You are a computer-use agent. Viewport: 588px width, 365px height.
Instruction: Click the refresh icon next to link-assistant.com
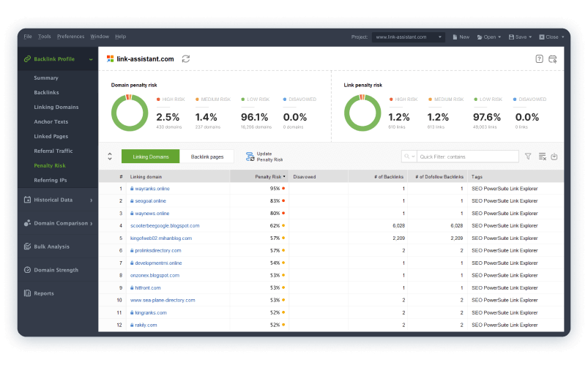click(185, 59)
